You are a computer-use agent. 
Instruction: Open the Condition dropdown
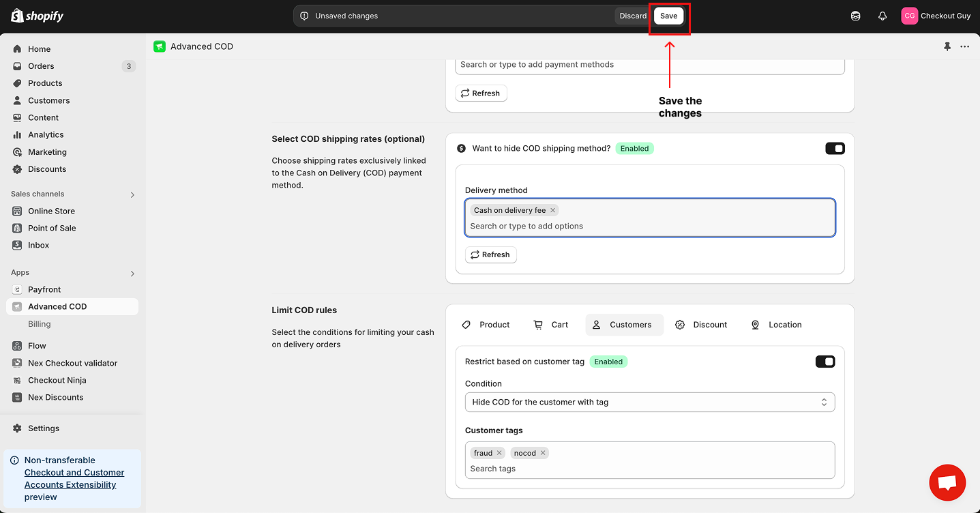649,402
